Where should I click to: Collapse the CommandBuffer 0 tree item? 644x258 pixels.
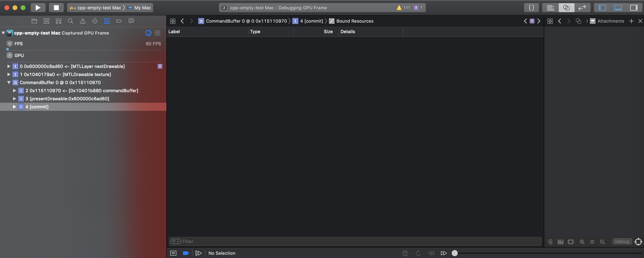coord(9,82)
